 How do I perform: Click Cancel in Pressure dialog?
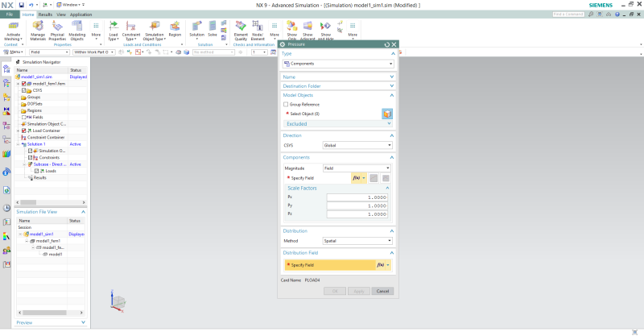(382, 291)
